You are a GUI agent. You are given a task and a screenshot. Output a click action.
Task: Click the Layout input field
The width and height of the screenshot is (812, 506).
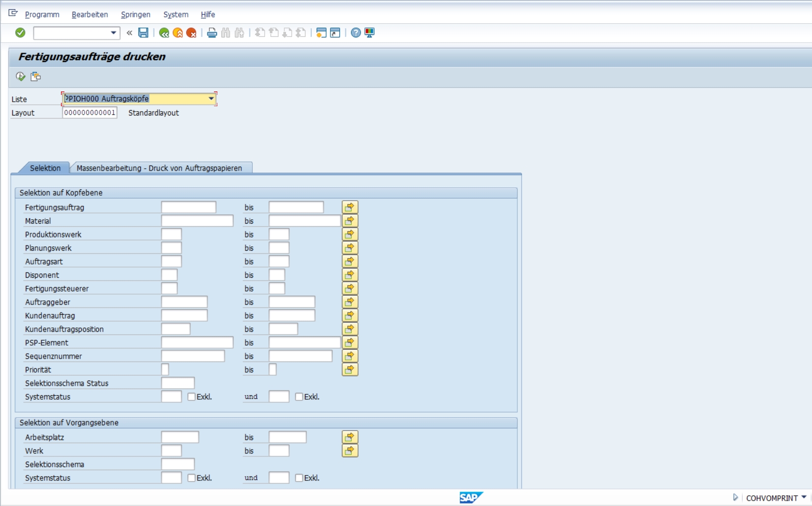(x=90, y=113)
